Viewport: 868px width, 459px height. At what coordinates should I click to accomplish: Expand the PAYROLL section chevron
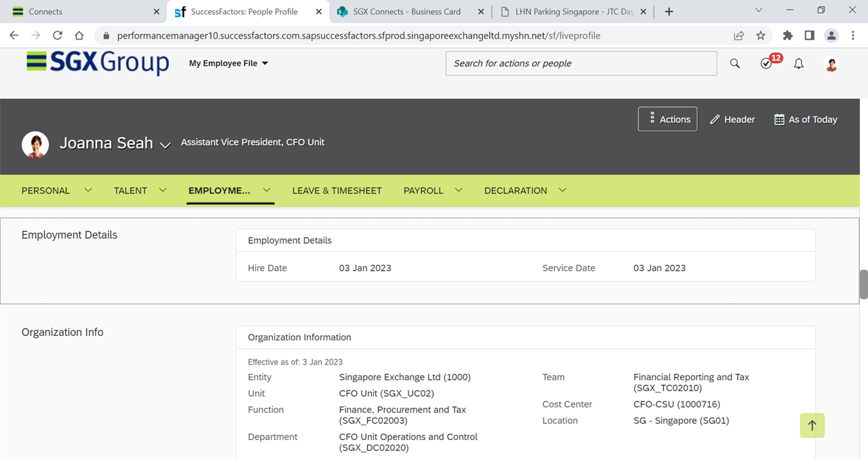(459, 190)
